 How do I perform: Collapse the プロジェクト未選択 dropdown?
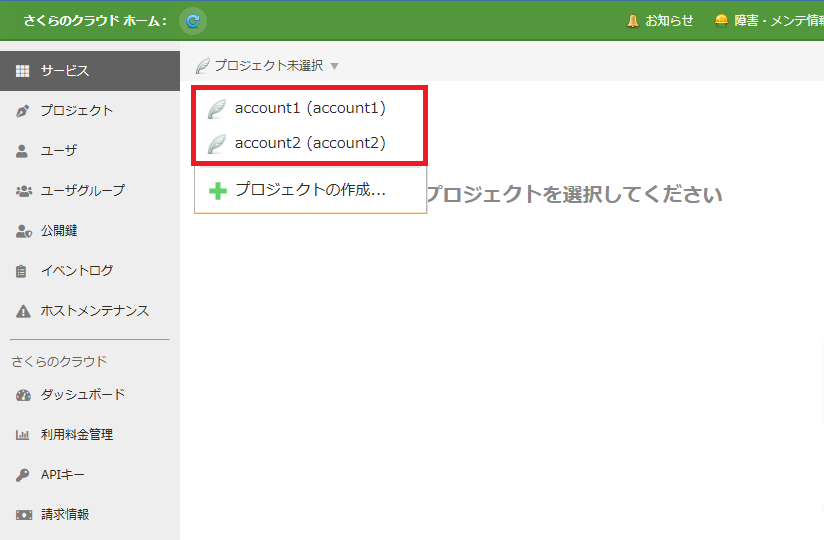[x=267, y=66]
